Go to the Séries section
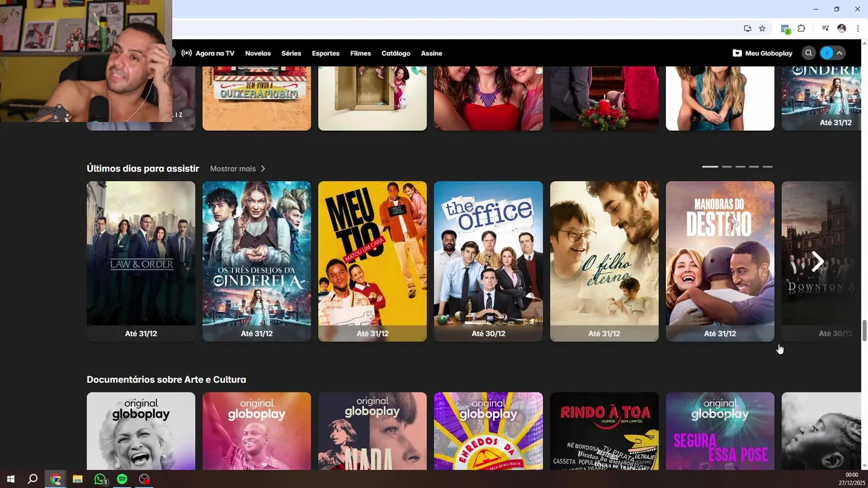 (291, 53)
